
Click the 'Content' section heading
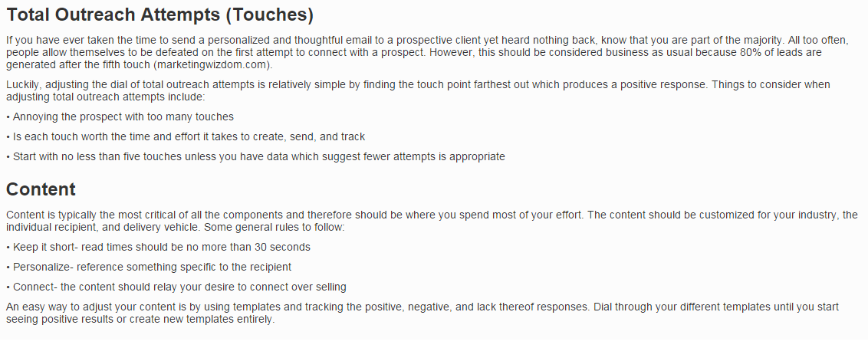click(41, 189)
